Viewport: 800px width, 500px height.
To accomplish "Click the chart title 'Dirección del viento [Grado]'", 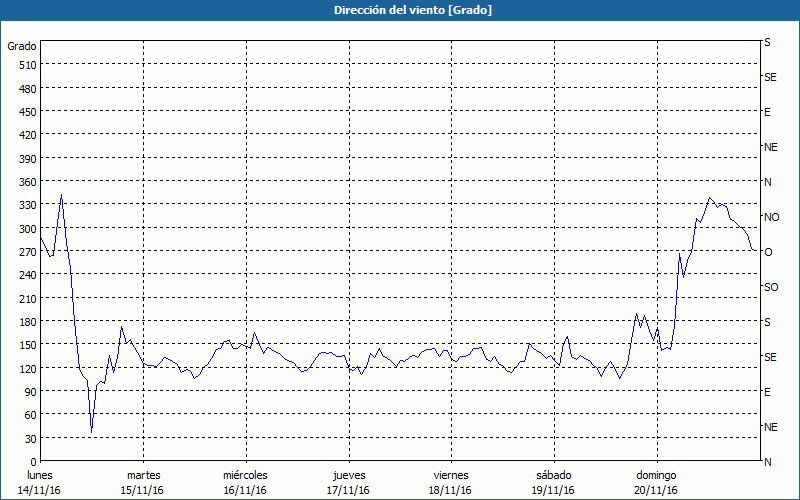I will click(399, 10).
